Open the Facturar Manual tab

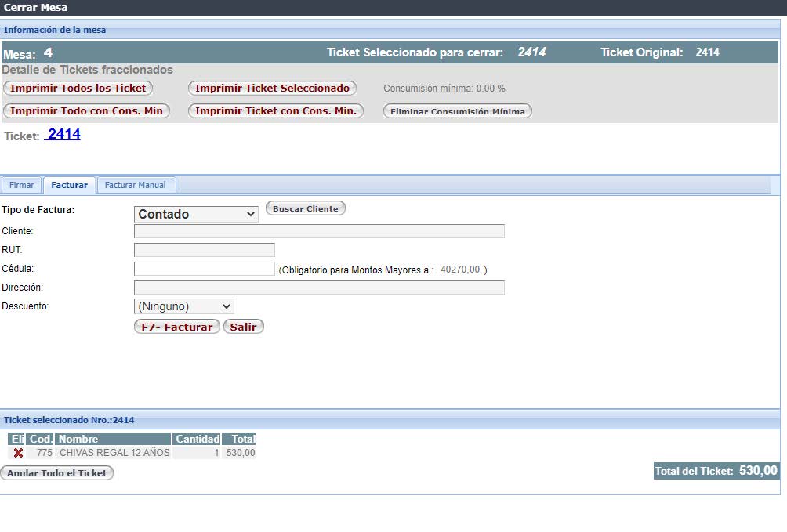[136, 185]
